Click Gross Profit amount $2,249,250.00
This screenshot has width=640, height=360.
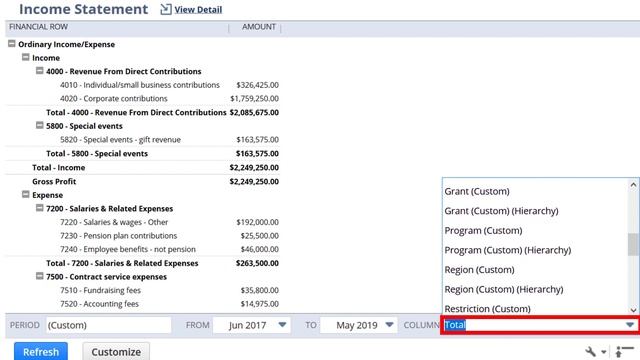pos(254,181)
